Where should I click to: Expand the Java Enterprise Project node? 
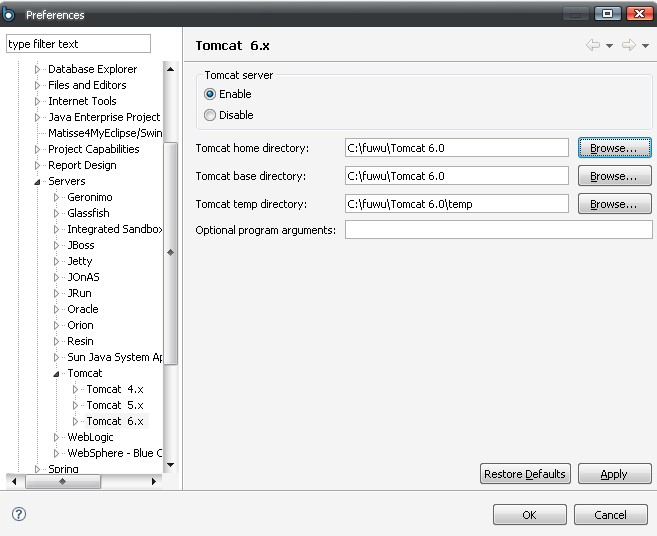[x=37, y=117]
